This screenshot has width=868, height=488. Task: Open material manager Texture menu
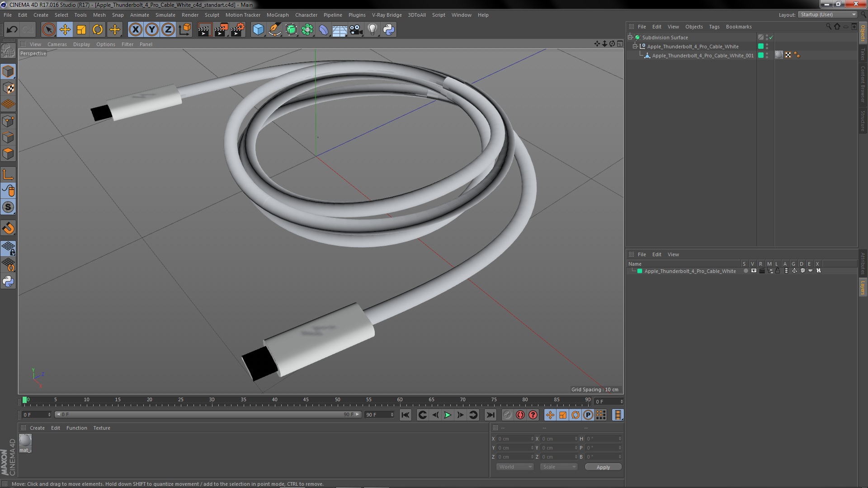(x=102, y=428)
